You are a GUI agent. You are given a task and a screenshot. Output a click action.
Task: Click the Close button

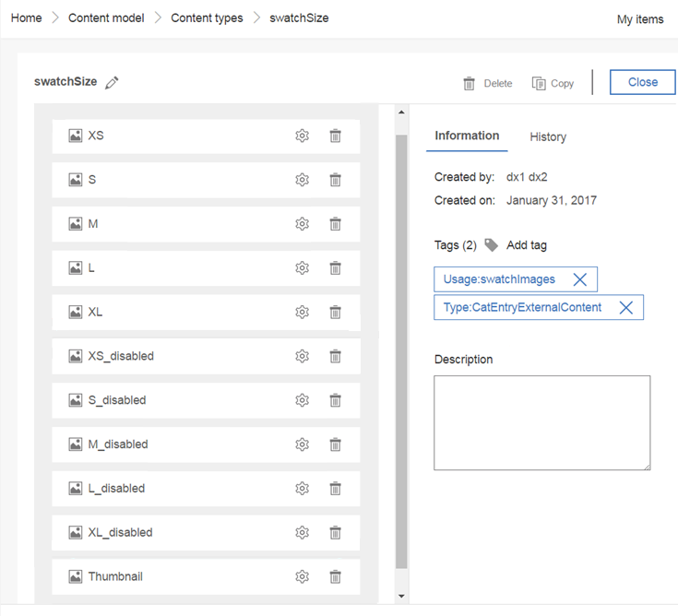[x=643, y=82]
